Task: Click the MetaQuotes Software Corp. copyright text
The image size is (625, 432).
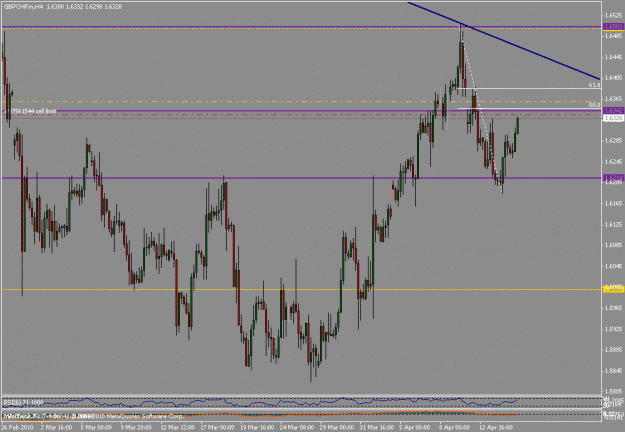Action: tap(138, 416)
